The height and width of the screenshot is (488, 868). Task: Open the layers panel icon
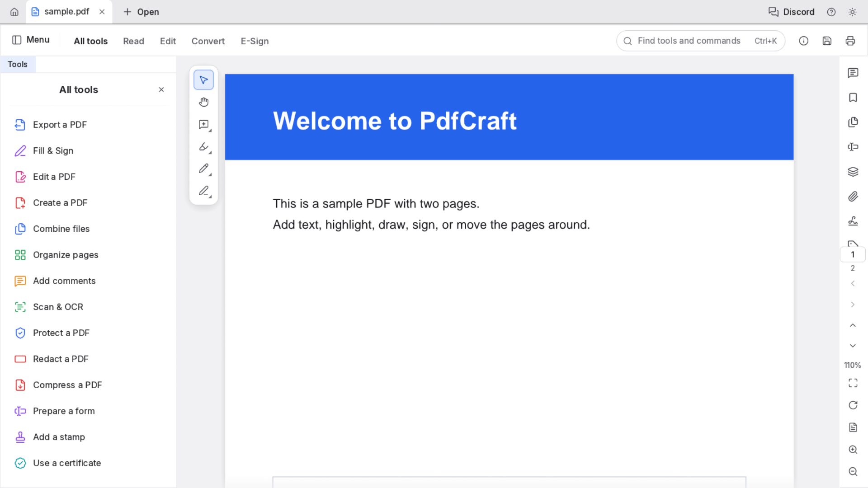[x=853, y=172]
